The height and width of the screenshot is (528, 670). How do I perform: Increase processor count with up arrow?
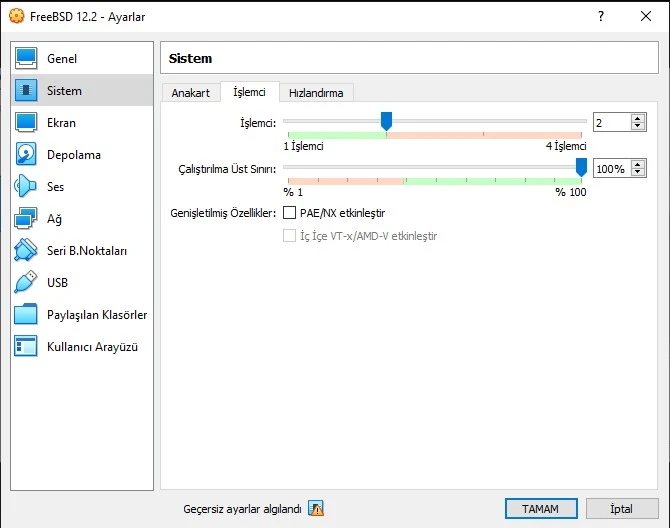click(638, 119)
